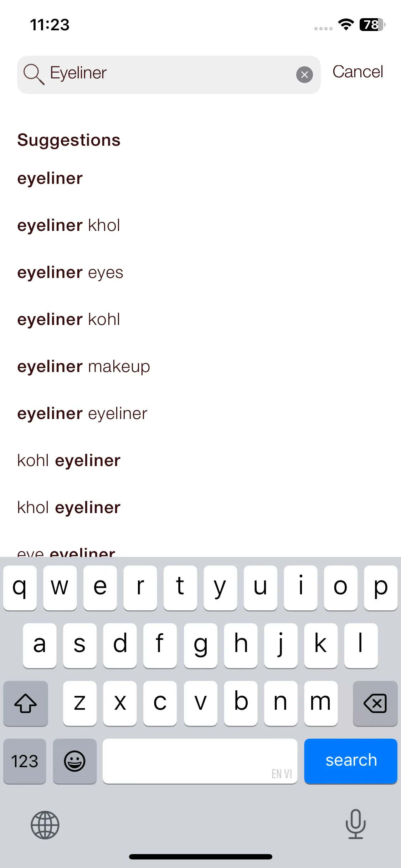Screen dimensions: 401x868
Task: Tap the backspace delete key
Action: click(x=375, y=703)
